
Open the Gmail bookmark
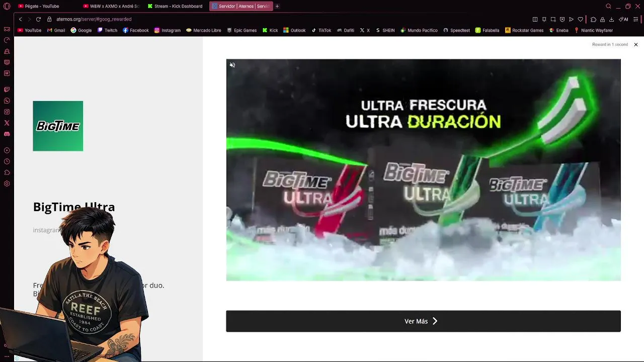[x=56, y=30]
